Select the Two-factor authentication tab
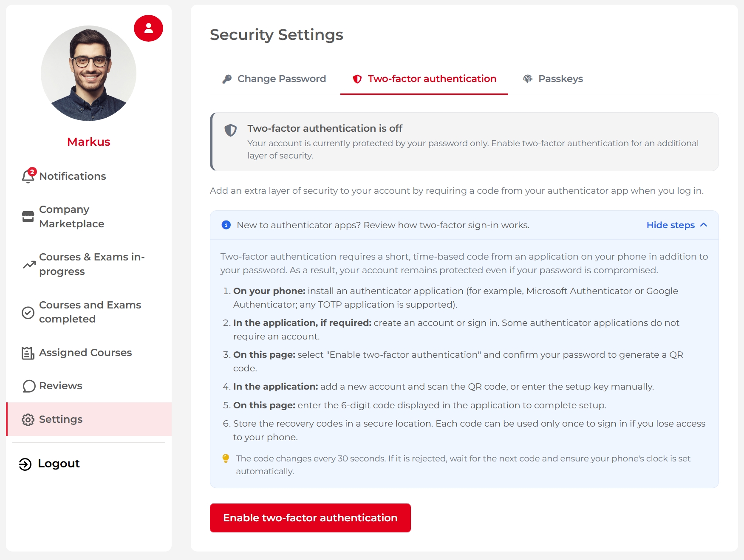 coord(424,79)
